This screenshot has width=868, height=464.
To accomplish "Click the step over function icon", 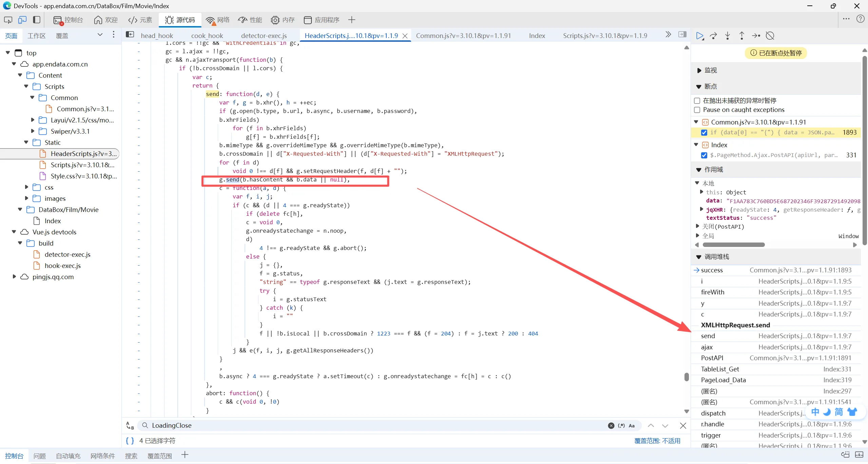I will (713, 36).
